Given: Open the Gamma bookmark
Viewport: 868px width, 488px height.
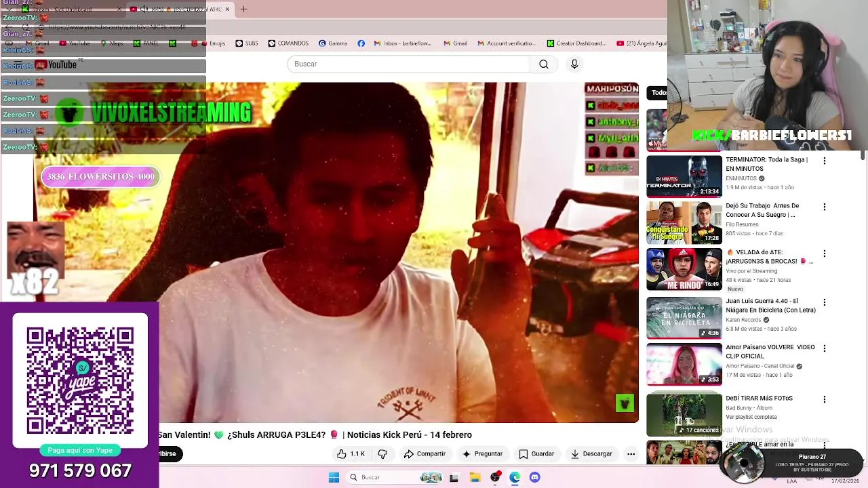Looking at the screenshot, I should tap(333, 43).
